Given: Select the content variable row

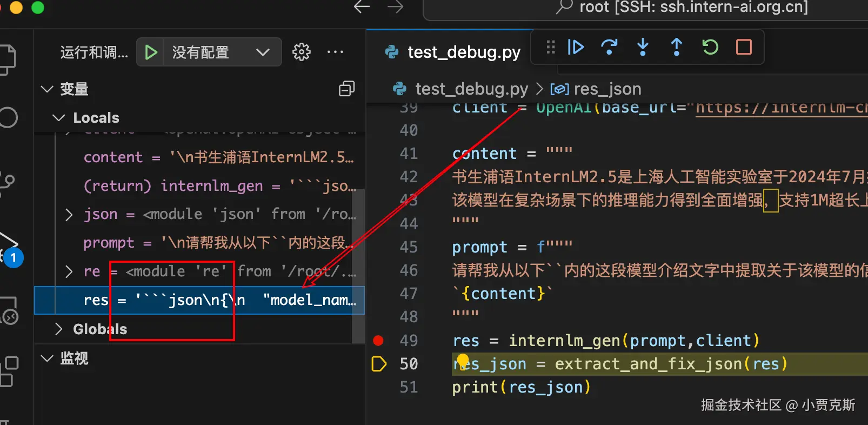Looking at the screenshot, I should (x=199, y=157).
